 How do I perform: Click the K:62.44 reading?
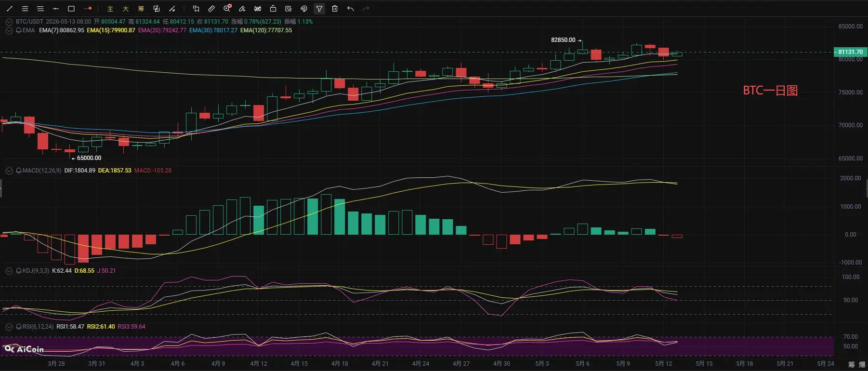(x=62, y=271)
